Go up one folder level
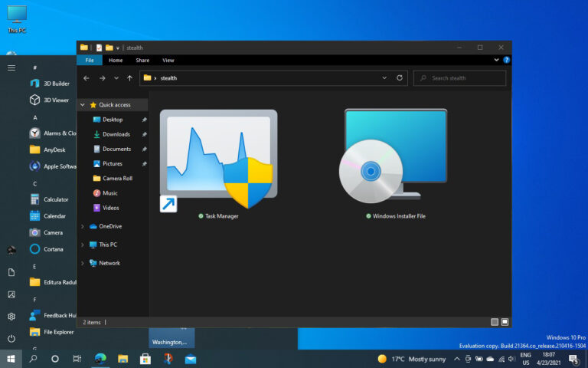588x368 pixels. coord(129,77)
